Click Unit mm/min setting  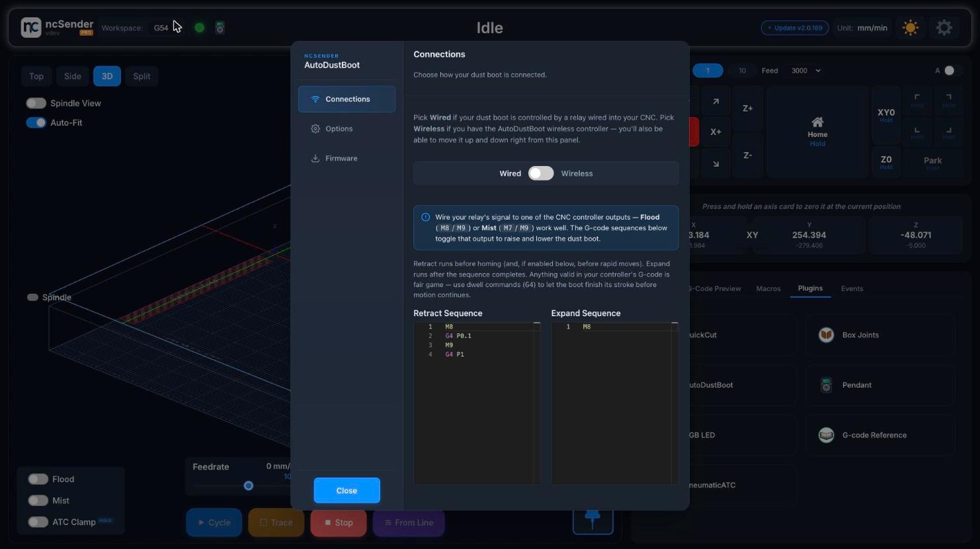coord(862,28)
